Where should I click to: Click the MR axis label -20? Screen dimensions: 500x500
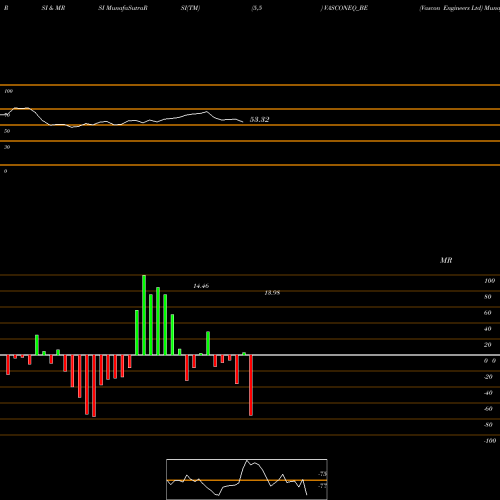point(488,377)
